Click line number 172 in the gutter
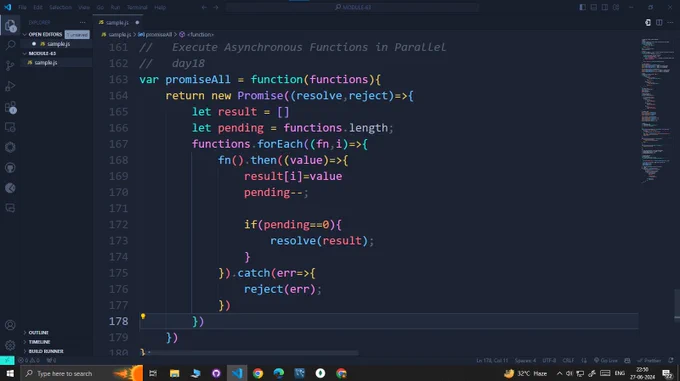The image size is (680, 381). pyautogui.click(x=118, y=225)
